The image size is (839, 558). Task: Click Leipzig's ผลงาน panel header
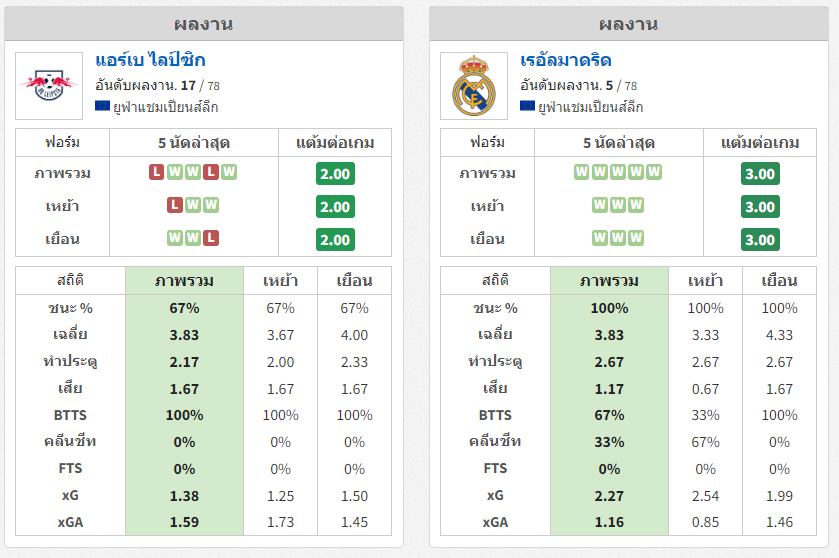pyautogui.click(x=204, y=24)
